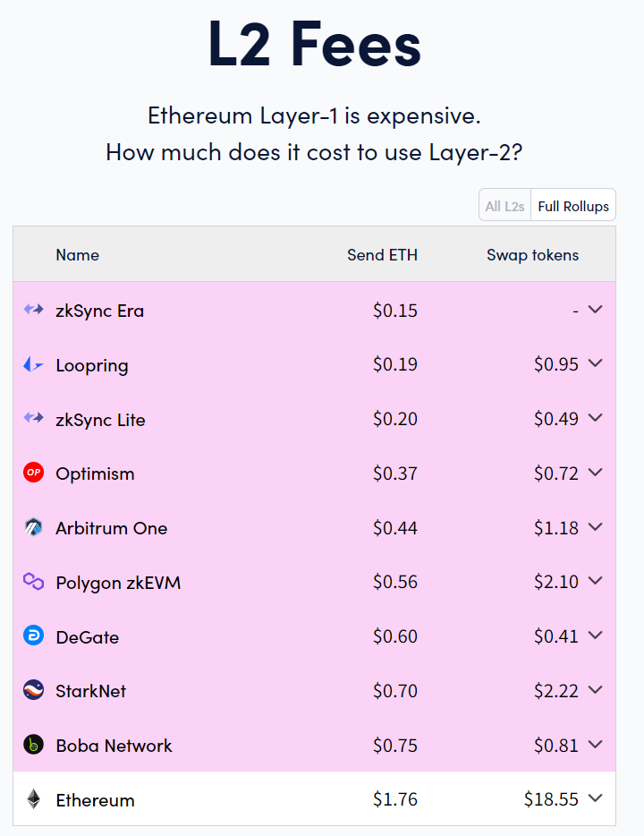Expand the zkSync Era row chevron
The image size is (644, 836).
click(596, 310)
